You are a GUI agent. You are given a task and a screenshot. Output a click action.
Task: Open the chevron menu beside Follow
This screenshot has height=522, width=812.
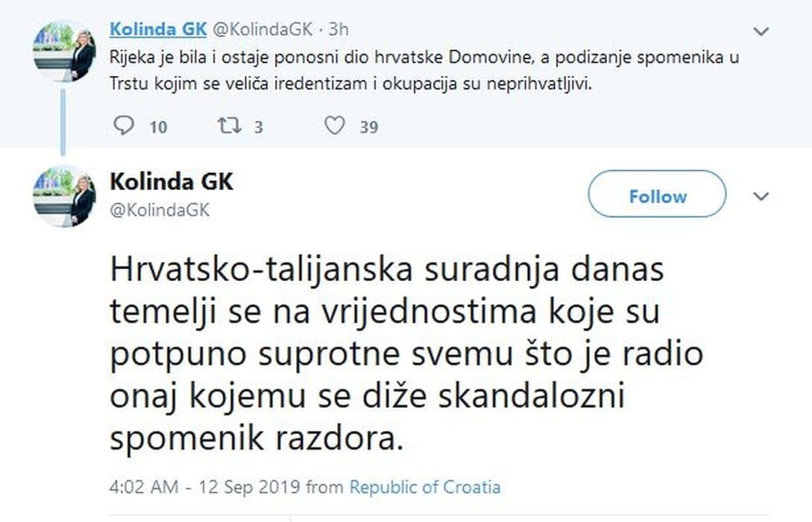[761, 196]
